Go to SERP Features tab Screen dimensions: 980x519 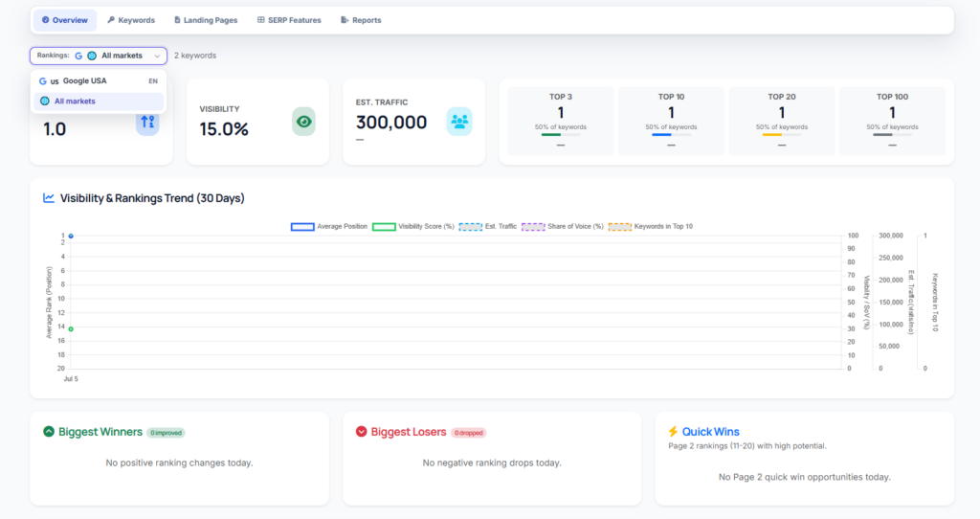289,20
